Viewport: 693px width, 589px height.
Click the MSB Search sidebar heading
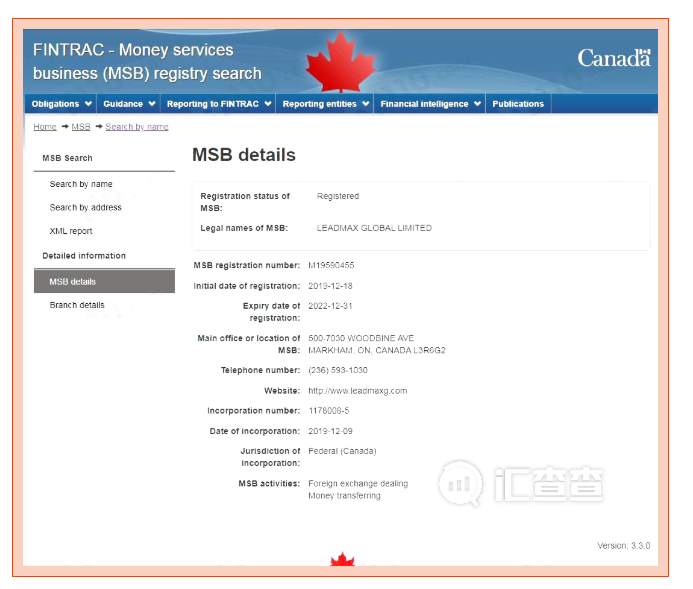67,158
